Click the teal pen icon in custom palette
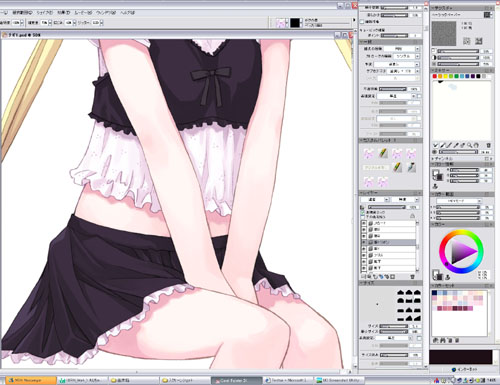This screenshot has height=385, width=500. click(x=411, y=167)
